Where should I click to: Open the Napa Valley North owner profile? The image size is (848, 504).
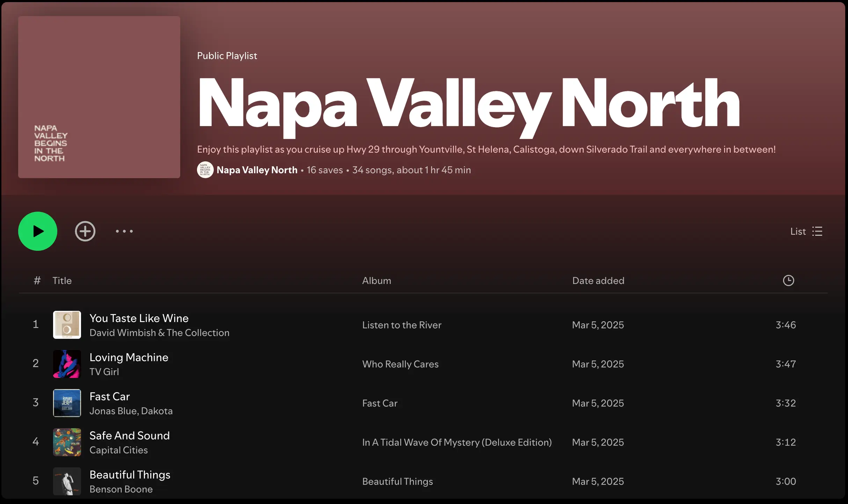257,170
